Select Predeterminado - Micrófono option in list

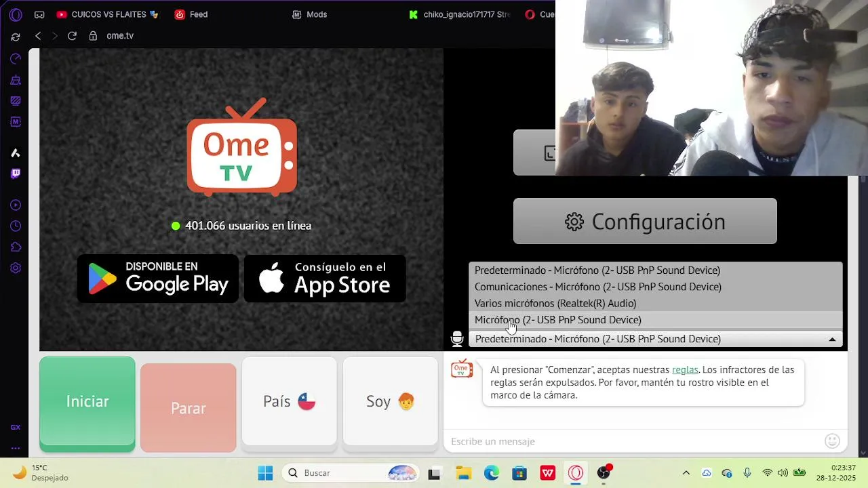tap(655, 270)
